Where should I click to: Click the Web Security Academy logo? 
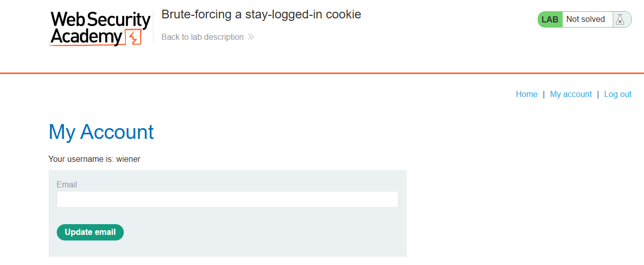(x=100, y=29)
